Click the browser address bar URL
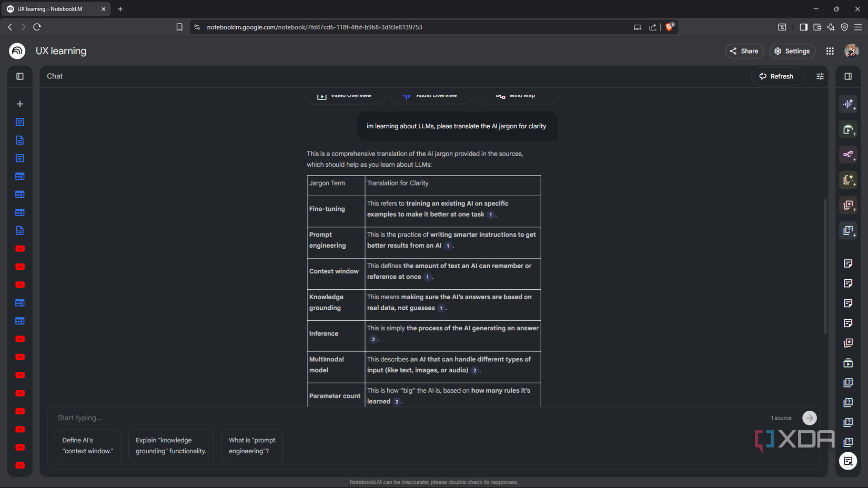The image size is (868, 488). 315,27
